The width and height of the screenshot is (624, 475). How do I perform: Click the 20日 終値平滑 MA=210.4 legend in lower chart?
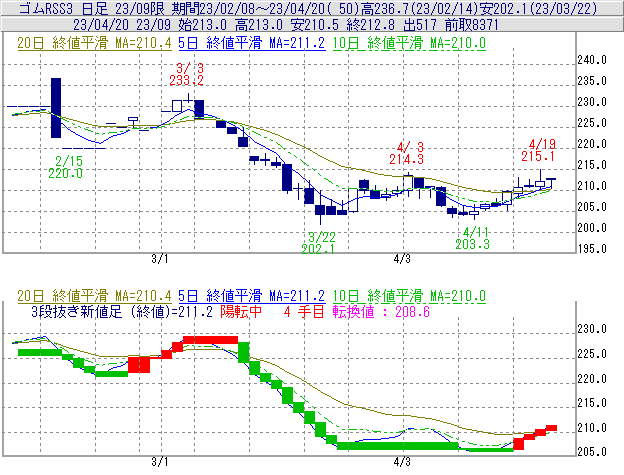coord(94,296)
